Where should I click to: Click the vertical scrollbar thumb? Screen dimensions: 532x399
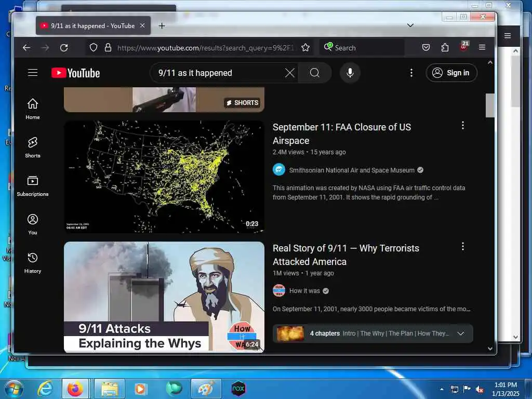point(490,105)
